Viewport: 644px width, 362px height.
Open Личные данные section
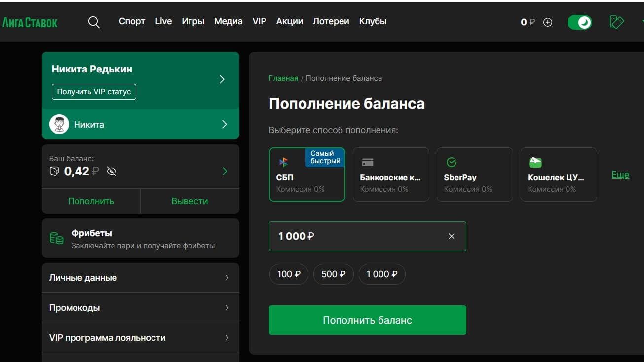141,278
